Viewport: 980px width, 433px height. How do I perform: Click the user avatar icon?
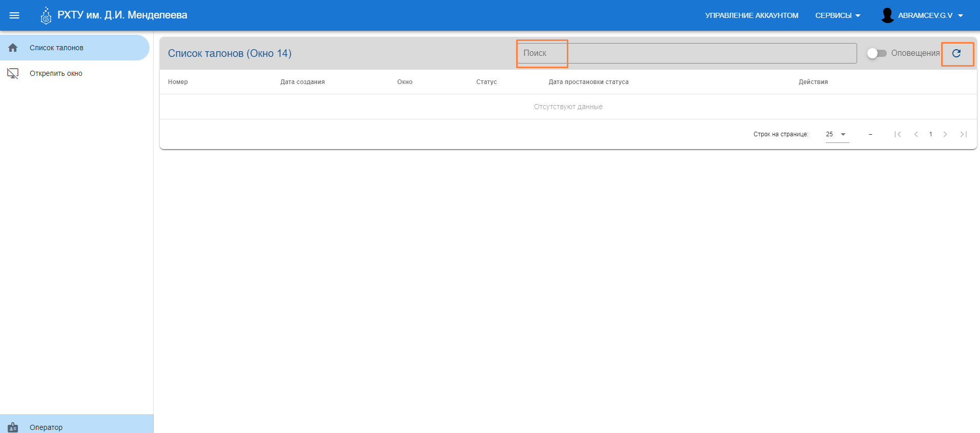tap(887, 15)
